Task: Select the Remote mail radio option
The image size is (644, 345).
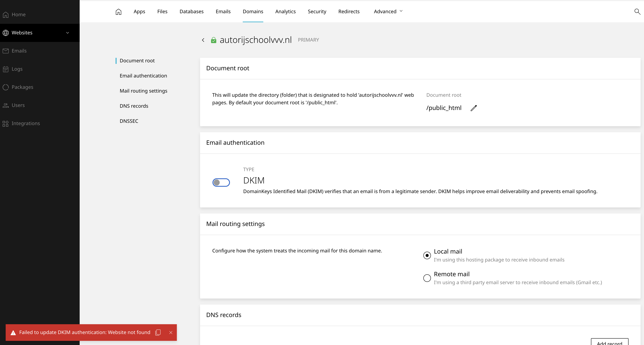Action: point(427,278)
